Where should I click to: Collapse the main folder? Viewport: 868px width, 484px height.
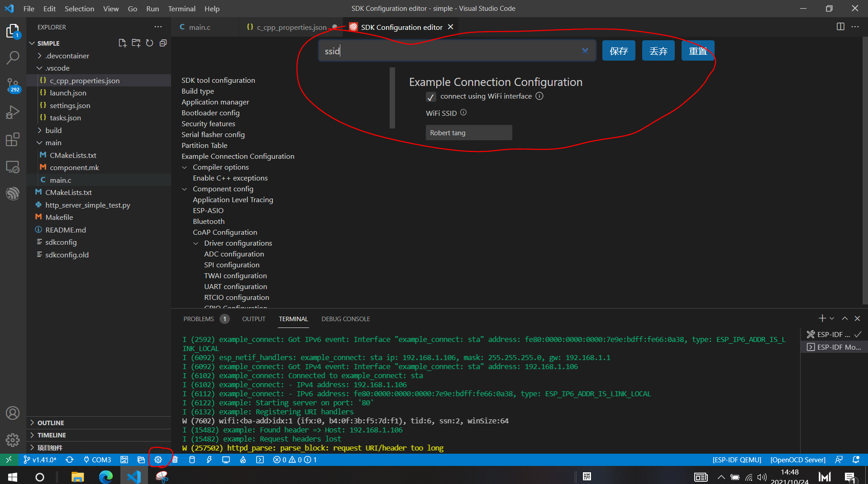tap(39, 142)
